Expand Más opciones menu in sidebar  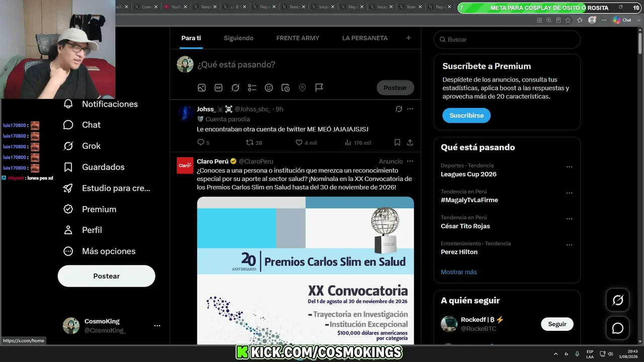[99, 251]
